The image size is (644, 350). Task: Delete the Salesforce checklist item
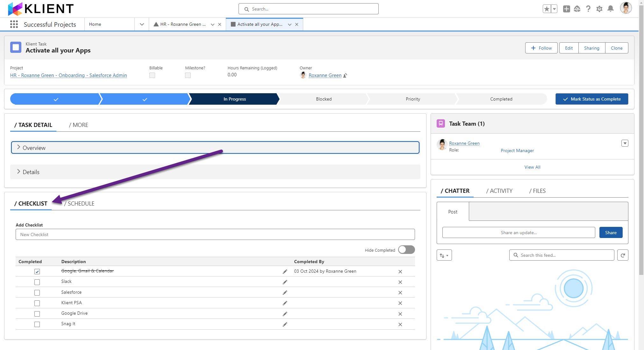[400, 293]
